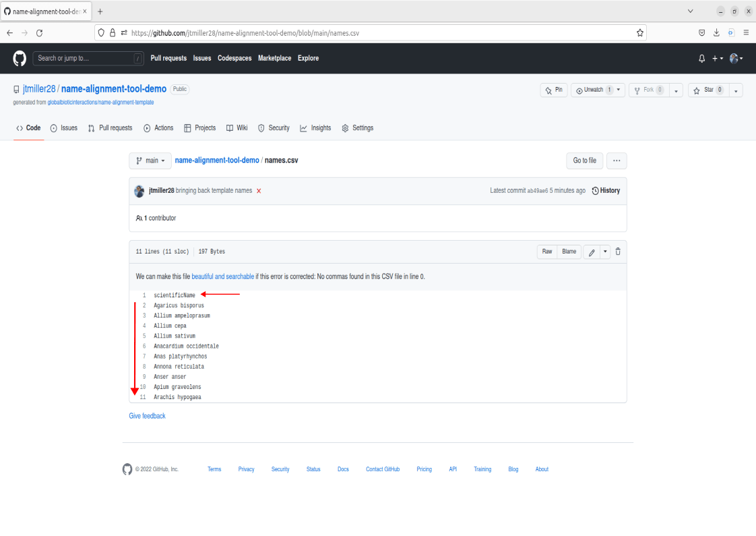Click the Go to file button
The width and height of the screenshot is (756, 536).
[584, 160]
